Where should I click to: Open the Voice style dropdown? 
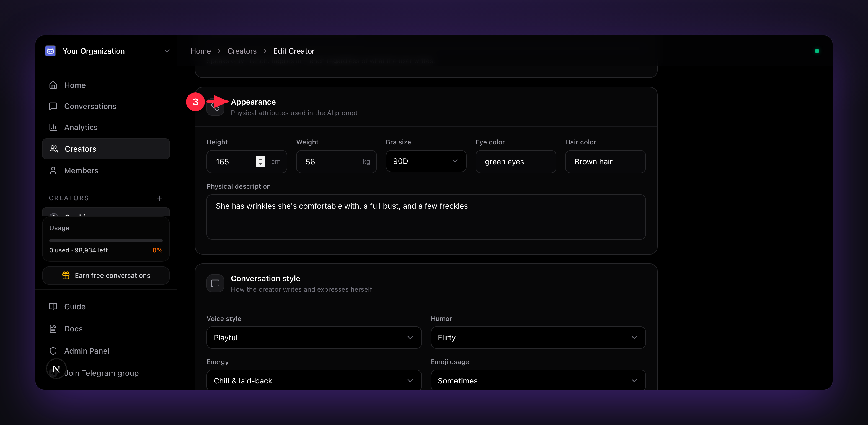pos(314,338)
